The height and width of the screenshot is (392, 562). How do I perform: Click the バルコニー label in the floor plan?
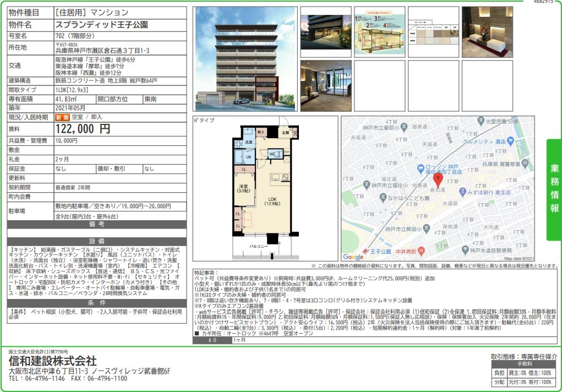click(x=259, y=247)
